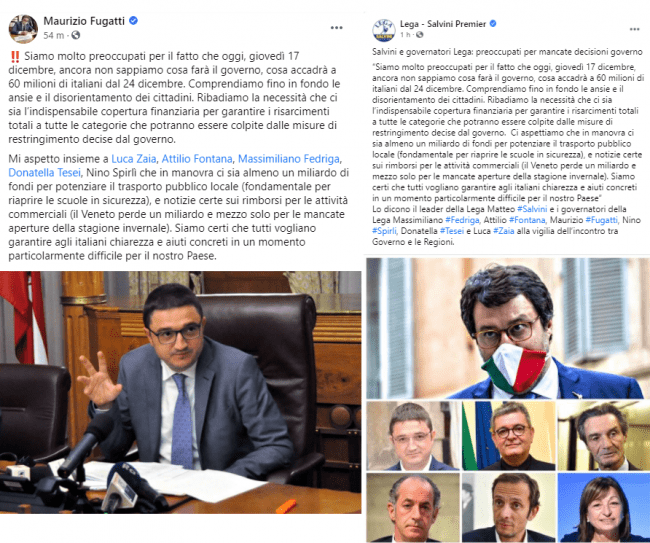Click the 54 m timestamp on Fugatti's post
The image size is (650, 543).
click(x=54, y=35)
